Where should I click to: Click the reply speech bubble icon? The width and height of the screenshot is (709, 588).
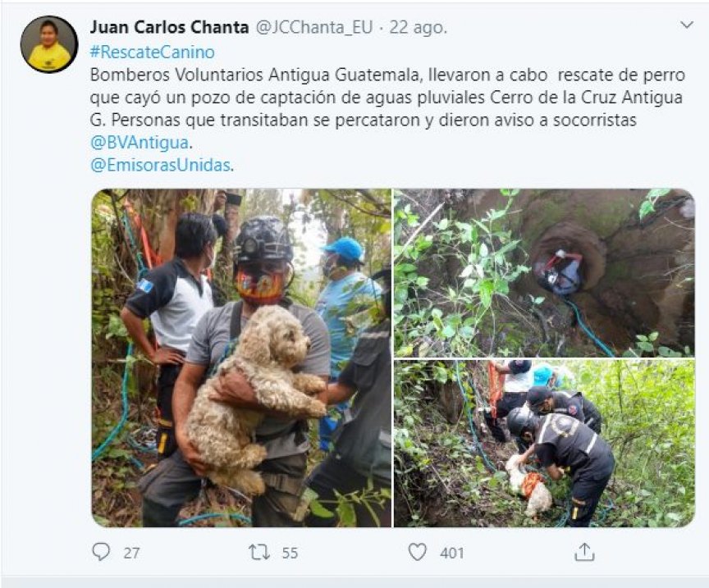coord(101,552)
